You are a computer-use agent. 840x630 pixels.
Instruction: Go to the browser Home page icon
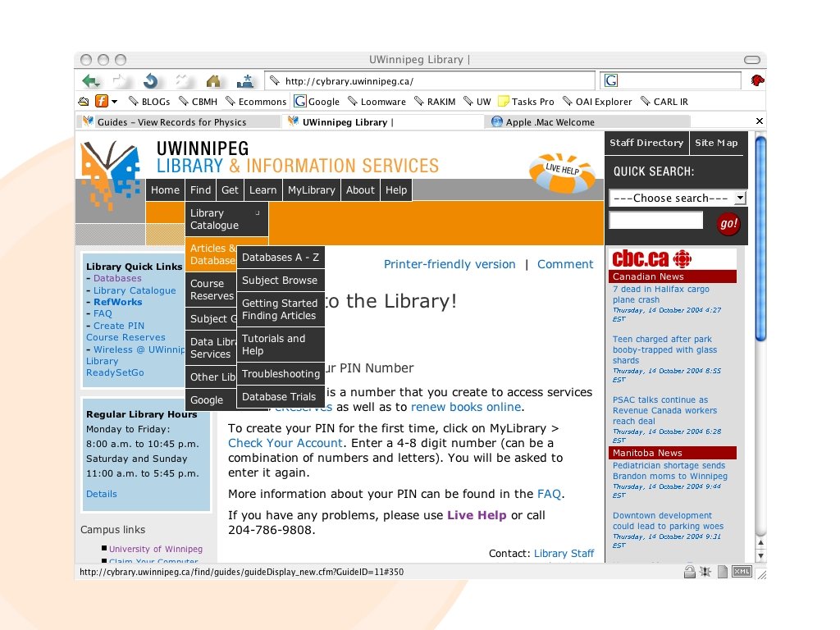pos(213,81)
